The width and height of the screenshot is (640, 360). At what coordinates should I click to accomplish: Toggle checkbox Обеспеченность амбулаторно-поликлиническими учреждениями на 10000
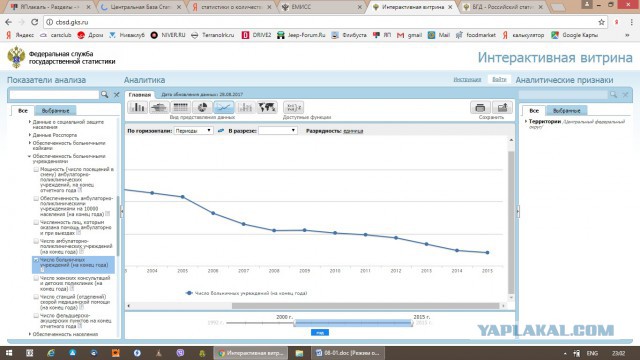36,198
